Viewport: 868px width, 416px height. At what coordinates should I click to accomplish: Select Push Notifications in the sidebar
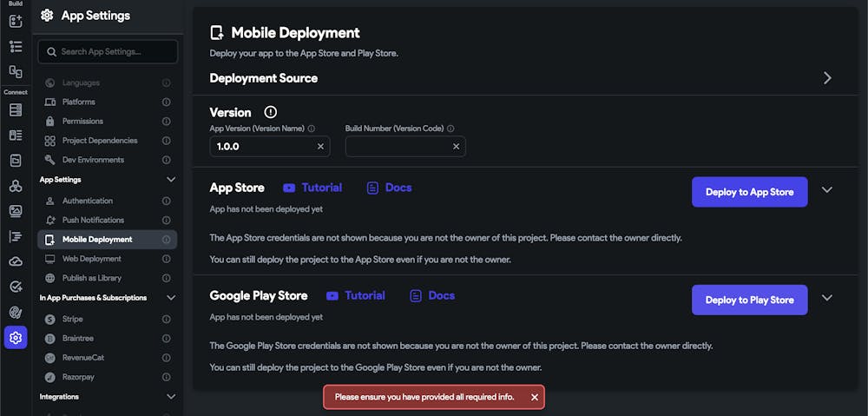tap(93, 221)
